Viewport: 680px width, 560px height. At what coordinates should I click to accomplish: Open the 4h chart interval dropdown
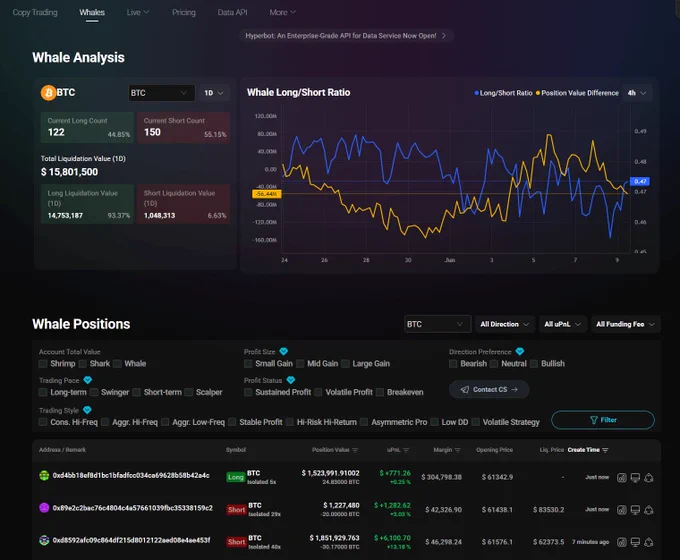[x=637, y=93]
